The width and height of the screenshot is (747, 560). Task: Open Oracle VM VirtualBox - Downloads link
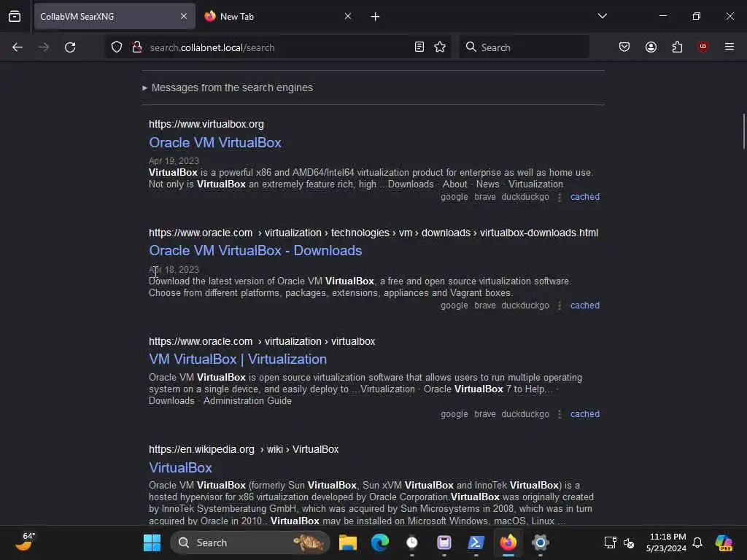click(255, 251)
